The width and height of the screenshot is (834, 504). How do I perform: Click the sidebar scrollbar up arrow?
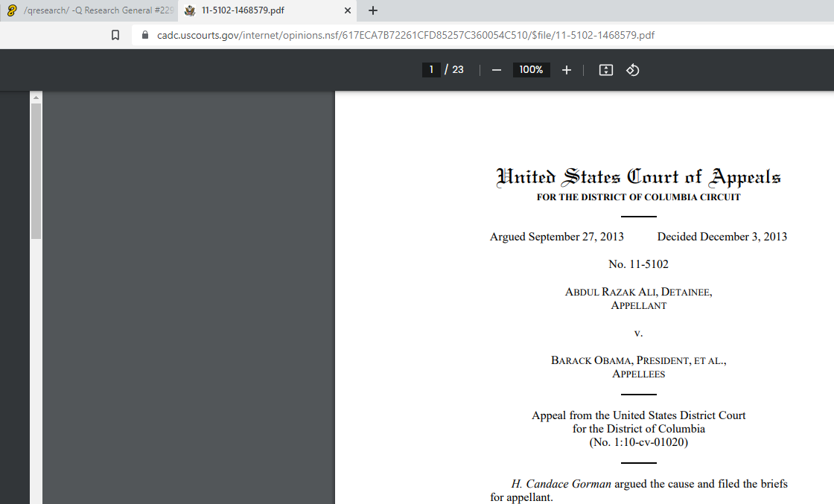[36, 98]
